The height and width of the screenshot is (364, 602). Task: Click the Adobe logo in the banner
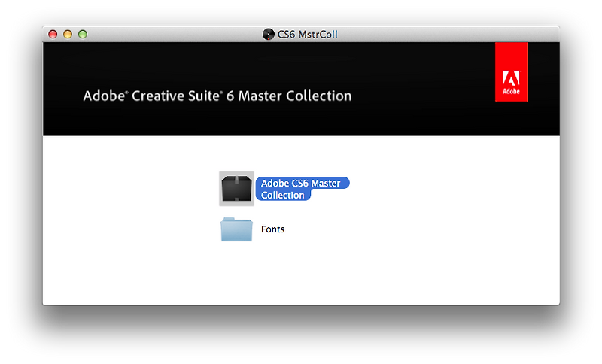(x=511, y=72)
